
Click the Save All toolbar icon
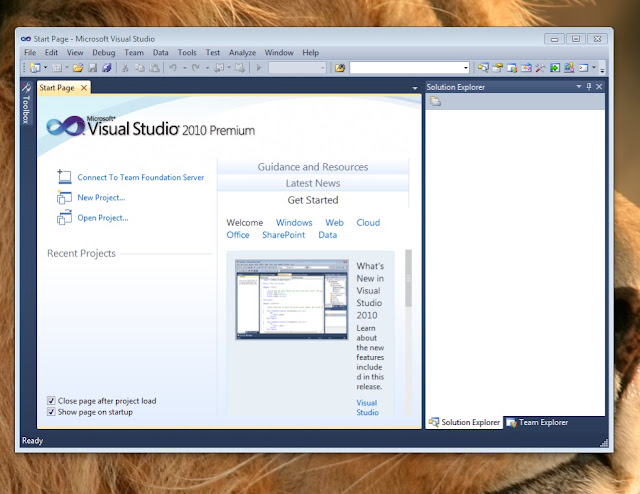pos(107,68)
